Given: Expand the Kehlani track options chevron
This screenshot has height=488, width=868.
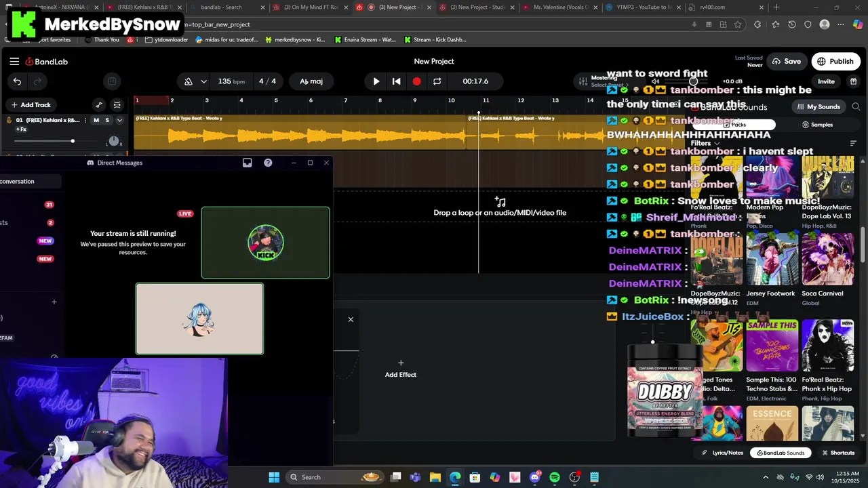Looking at the screenshot, I should (119, 120).
